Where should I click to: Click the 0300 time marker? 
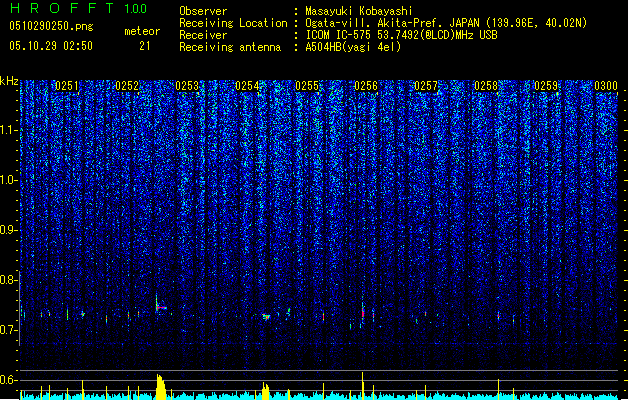point(606,86)
